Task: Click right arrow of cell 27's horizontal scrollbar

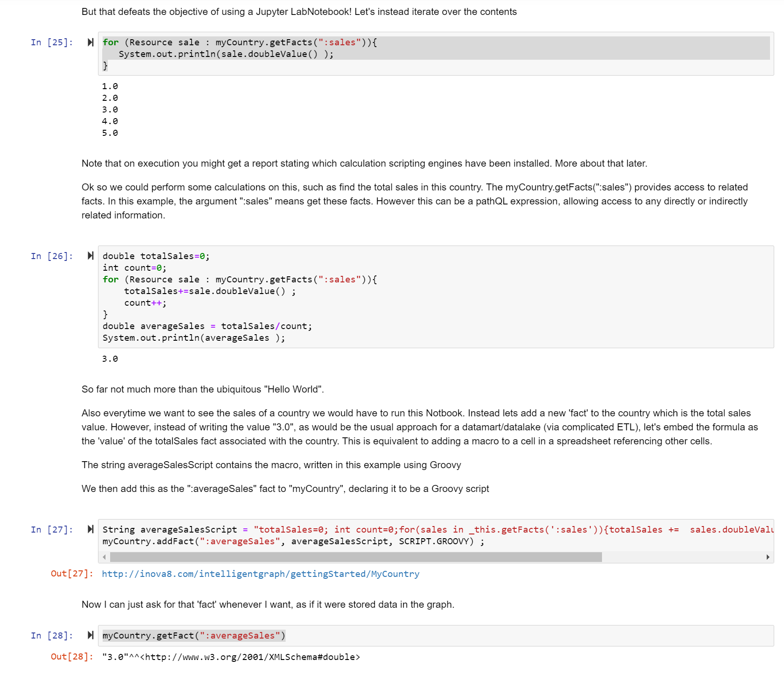Action: pyautogui.click(x=768, y=557)
